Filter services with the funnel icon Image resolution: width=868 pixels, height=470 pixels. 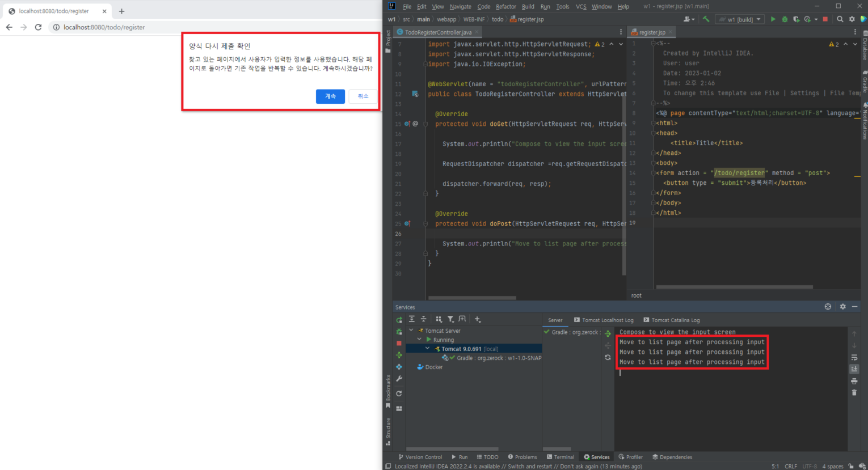(x=450, y=319)
